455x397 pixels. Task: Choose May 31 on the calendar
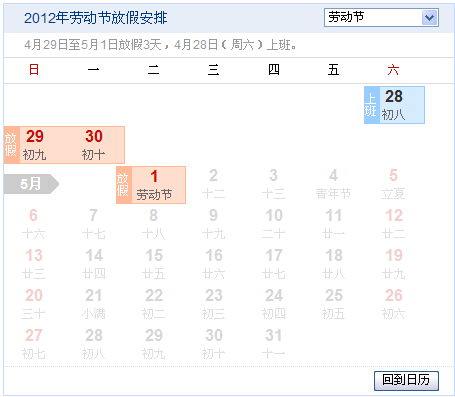pos(274,344)
